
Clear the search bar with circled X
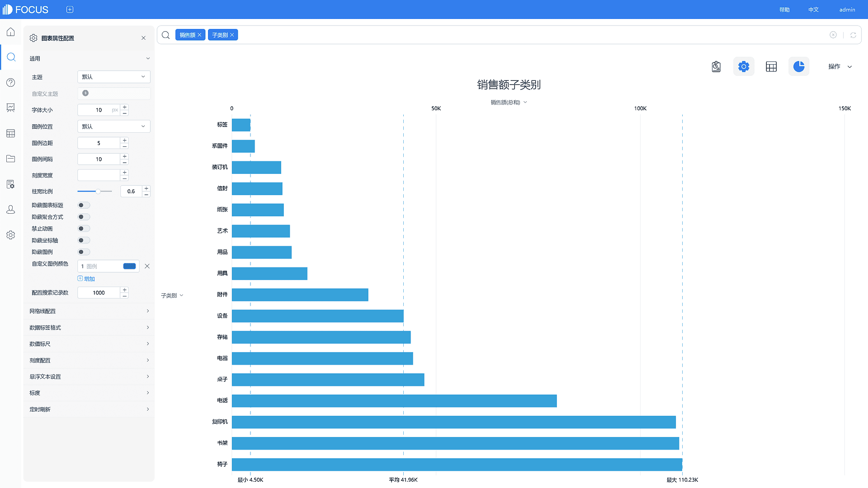pyautogui.click(x=833, y=35)
